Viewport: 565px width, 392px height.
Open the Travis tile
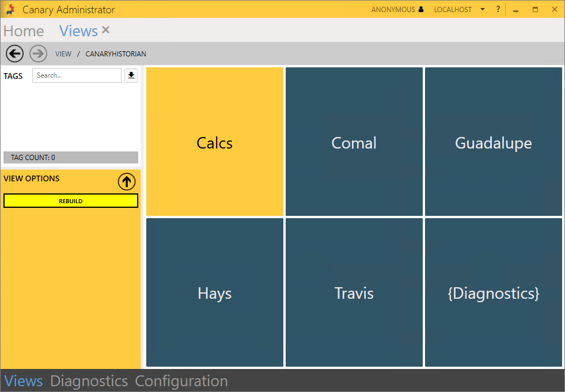coord(354,292)
